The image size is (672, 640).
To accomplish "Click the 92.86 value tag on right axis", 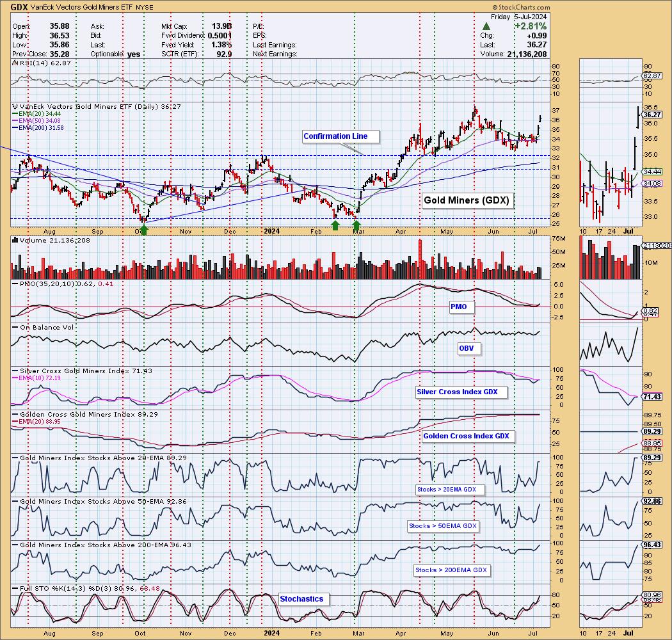I will pos(652,501).
